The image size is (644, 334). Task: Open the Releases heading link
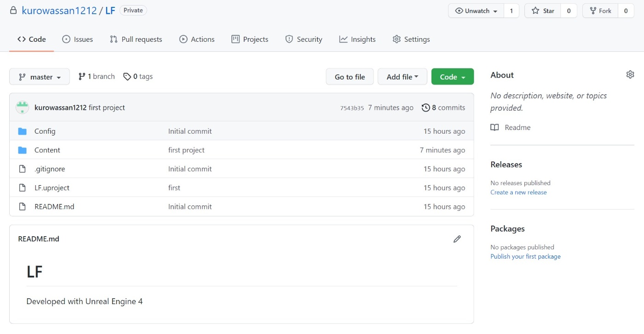point(506,164)
